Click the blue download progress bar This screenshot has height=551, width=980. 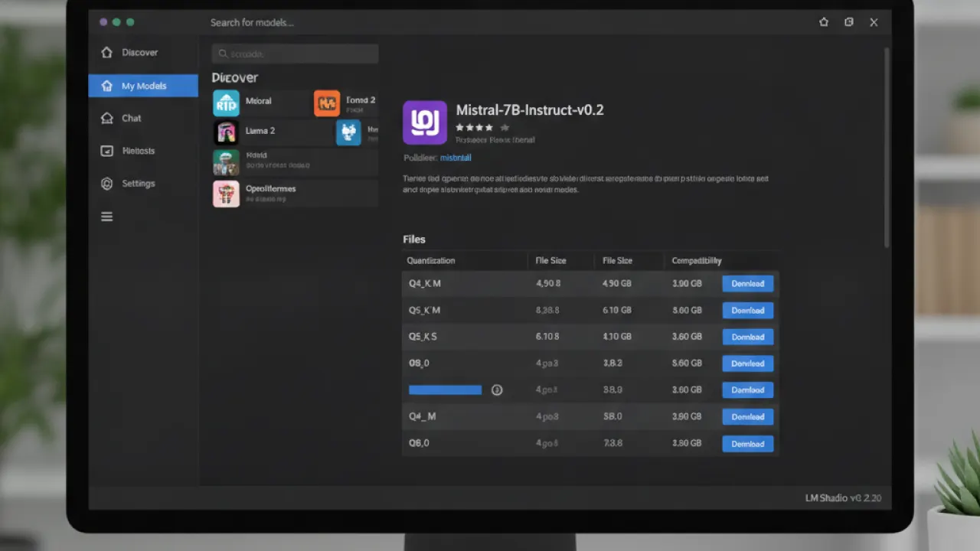coord(445,390)
